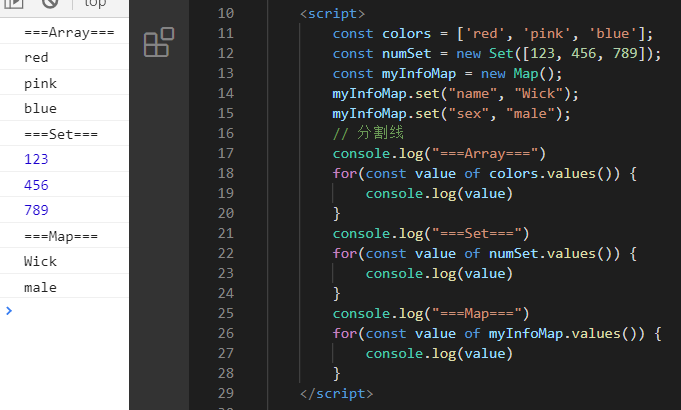Place cursor on numSet on line 12
681x410 pixels.
pos(407,53)
